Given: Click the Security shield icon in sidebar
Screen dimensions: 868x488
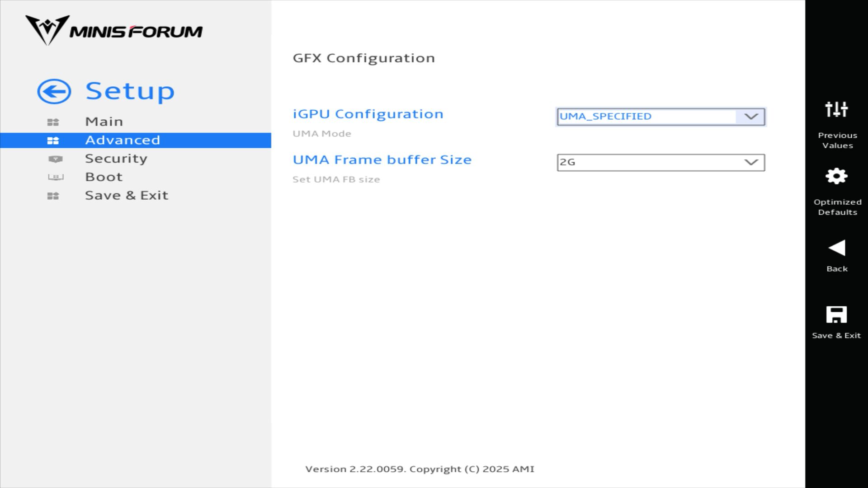Looking at the screenshot, I should pos(55,159).
